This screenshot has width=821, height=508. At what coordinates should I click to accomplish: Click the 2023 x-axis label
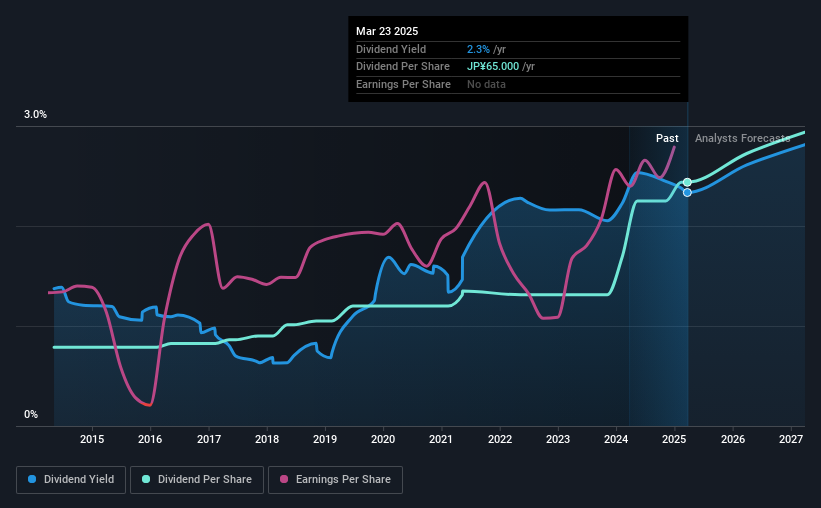pos(558,439)
